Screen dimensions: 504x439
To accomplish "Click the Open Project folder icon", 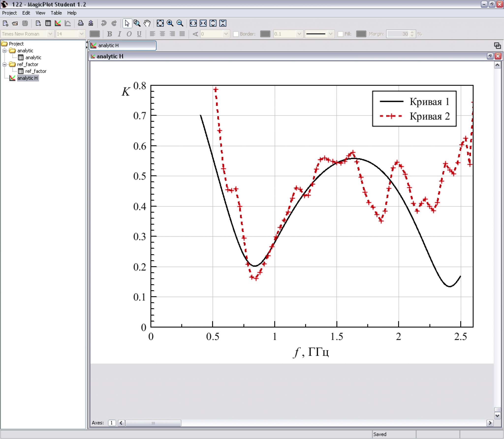I will click(x=15, y=23).
